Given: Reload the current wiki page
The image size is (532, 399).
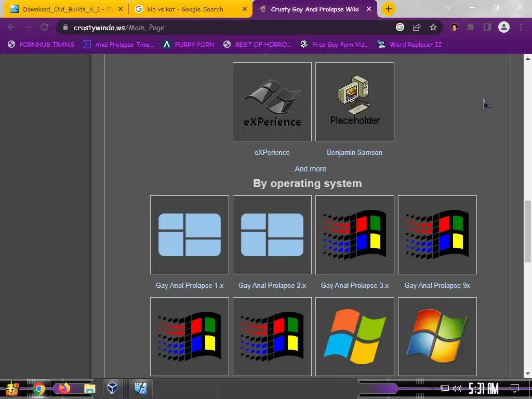Looking at the screenshot, I should 45,27.
